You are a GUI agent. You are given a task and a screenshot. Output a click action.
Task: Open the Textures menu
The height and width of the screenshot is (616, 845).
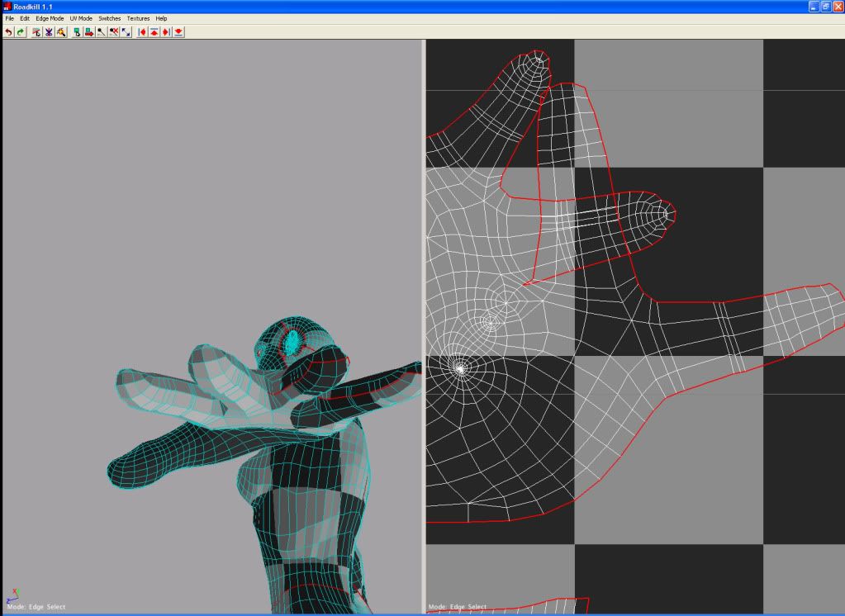(x=138, y=18)
